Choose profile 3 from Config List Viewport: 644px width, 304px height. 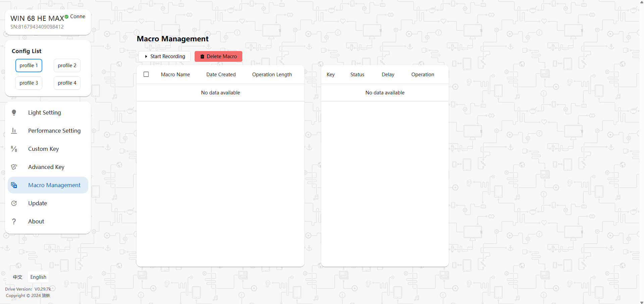29,83
